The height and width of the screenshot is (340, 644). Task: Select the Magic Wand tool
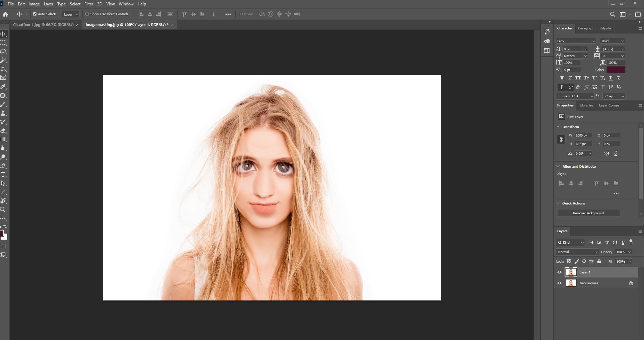[3, 60]
